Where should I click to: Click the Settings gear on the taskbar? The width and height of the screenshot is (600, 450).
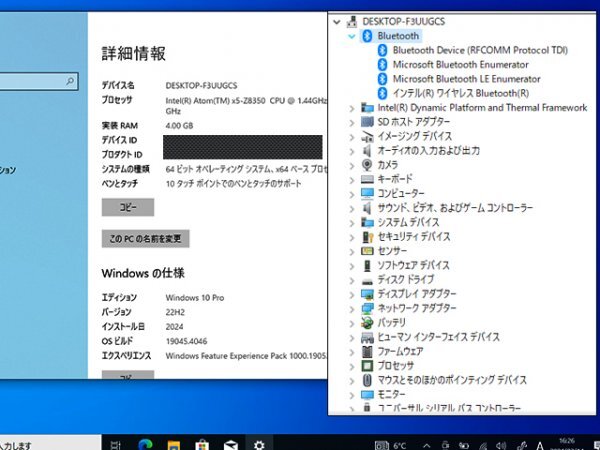pos(259,445)
